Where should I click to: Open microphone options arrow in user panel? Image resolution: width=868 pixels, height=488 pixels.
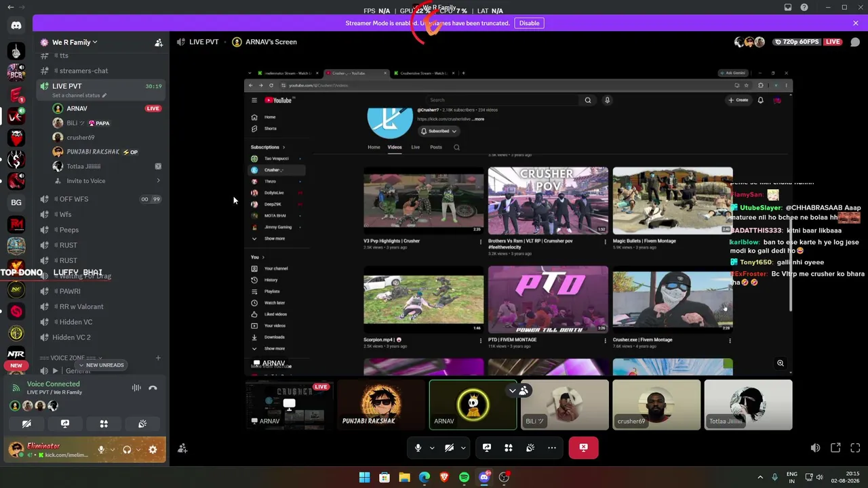tap(111, 449)
